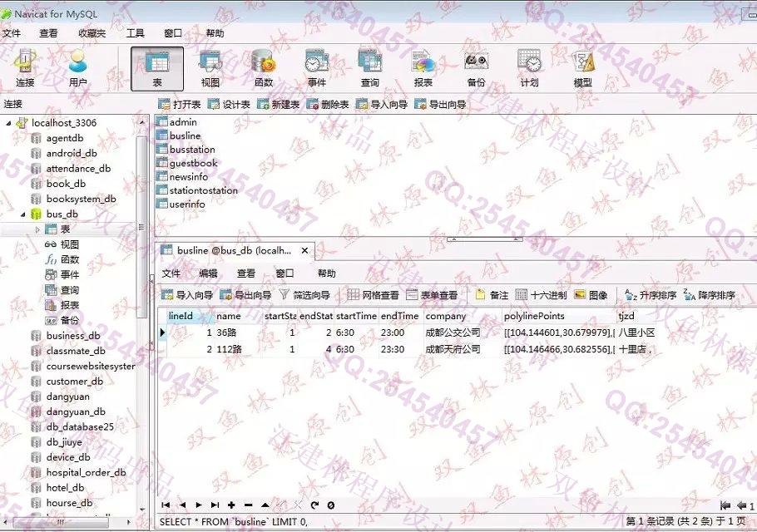The width and height of the screenshot is (757, 532).
Task: Click the lineId column header
Action: [x=190, y=317]
